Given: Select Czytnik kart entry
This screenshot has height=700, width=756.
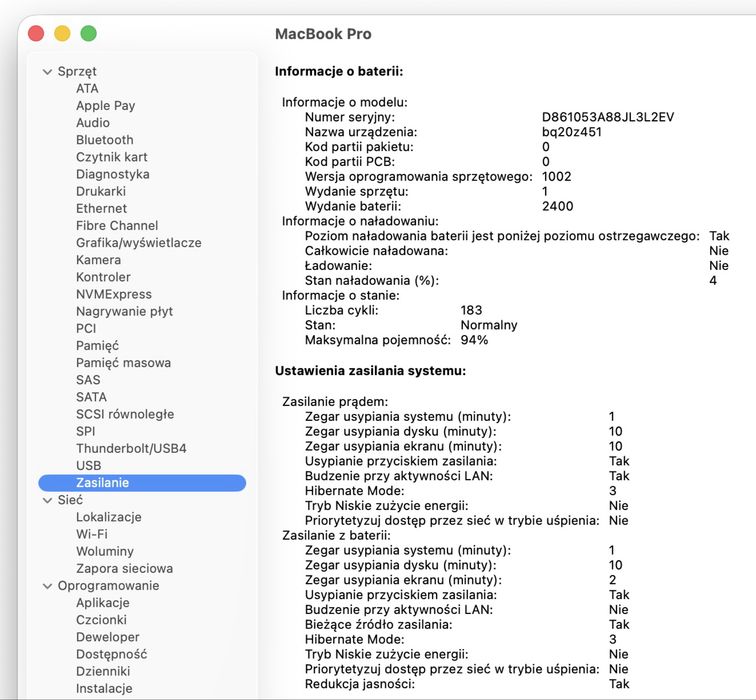Looking at the screenshot, I should (x=111, y=157).
